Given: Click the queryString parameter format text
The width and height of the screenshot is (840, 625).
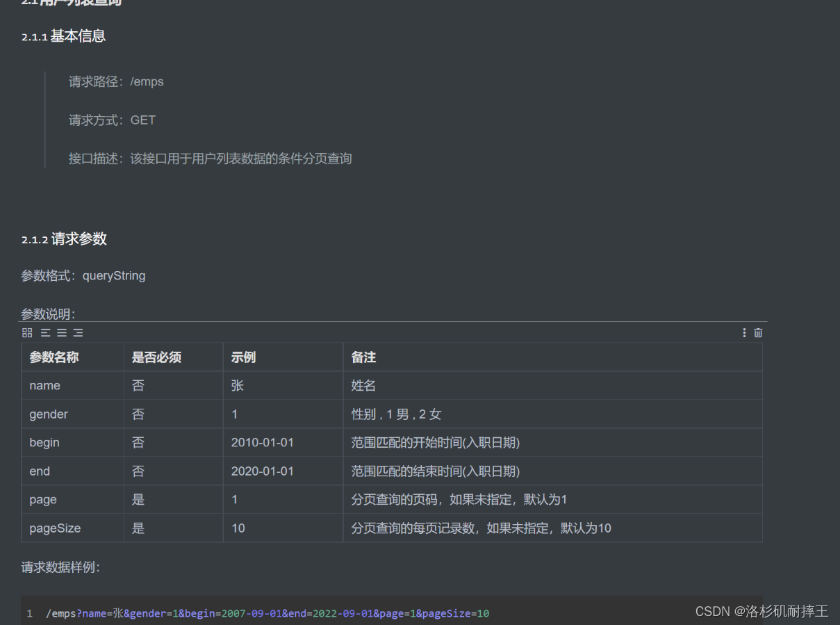Looking at the screenshot, I should (113, 275).
